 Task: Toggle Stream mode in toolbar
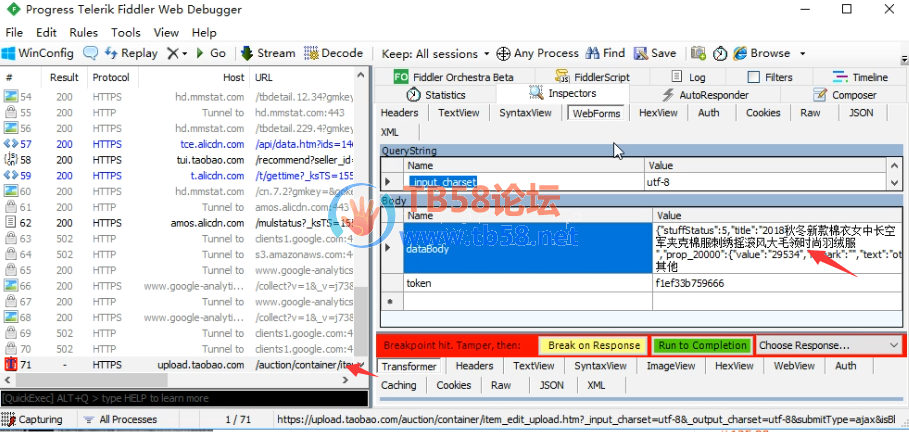(x=268, y=53)
